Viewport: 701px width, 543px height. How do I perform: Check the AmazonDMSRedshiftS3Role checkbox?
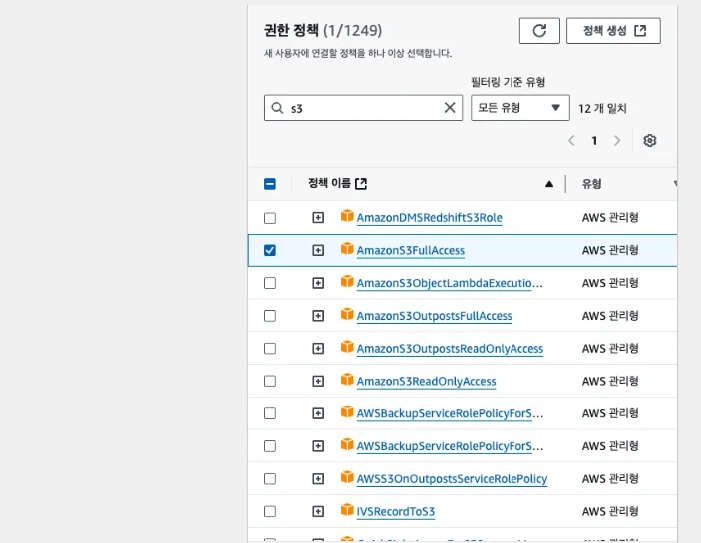(x=270, y=218)
